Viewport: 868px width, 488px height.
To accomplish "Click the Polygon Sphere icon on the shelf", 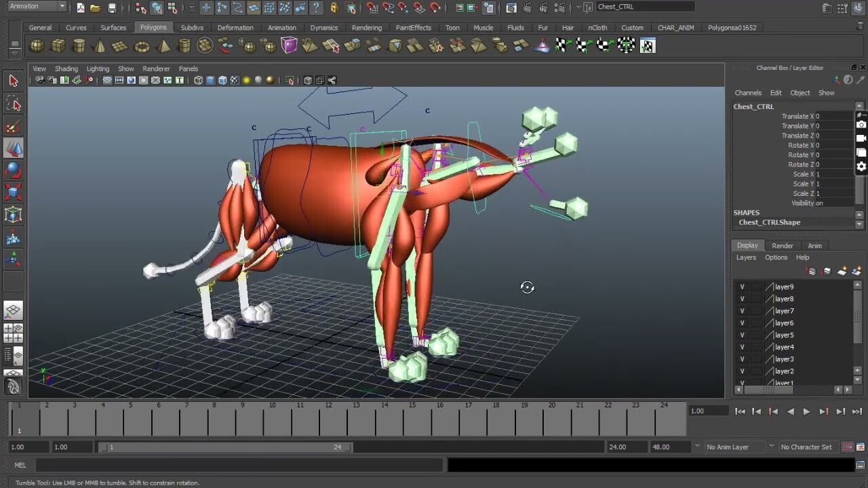I will pyautogui.click(x=37, y=46).
